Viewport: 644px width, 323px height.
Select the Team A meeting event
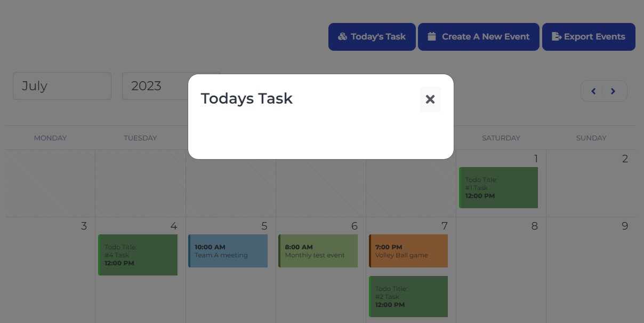click(228, 251)
